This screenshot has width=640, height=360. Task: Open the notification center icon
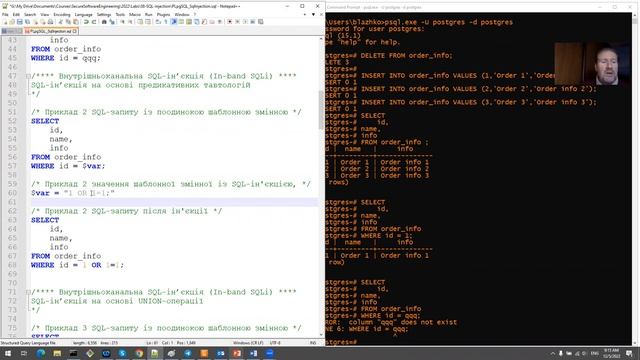point(629,353)
